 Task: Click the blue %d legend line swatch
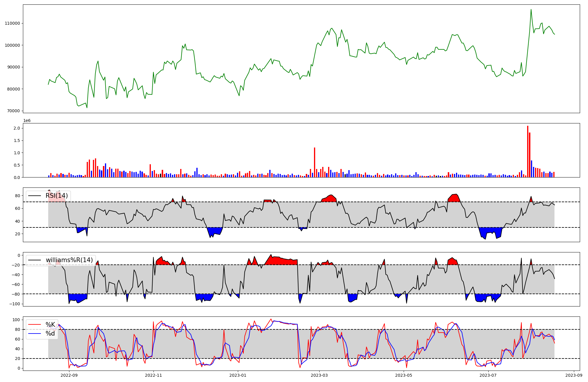click(35, 334)
